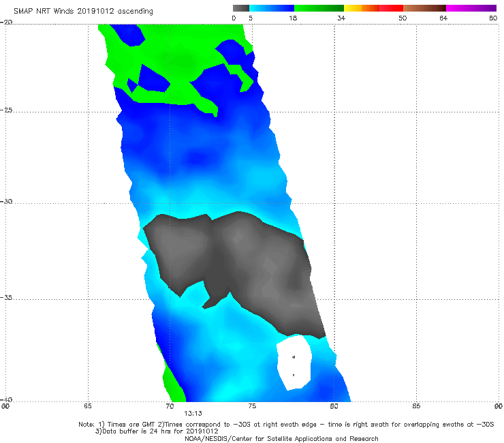This screenshot has width=504, height=443.
Task: Click the longitude label '65' on the bottom axis
Action: click(88, 406)
